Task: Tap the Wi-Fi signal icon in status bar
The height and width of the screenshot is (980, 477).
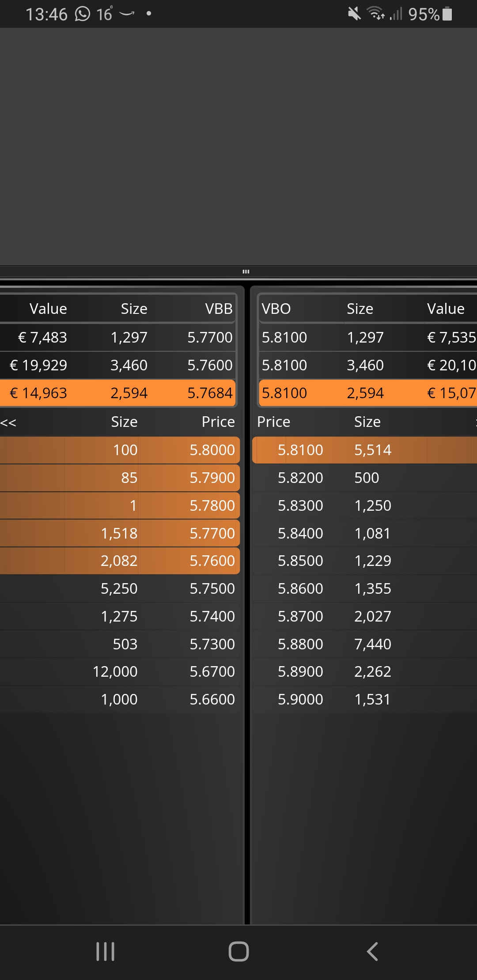Action: [x=376, y=14]
